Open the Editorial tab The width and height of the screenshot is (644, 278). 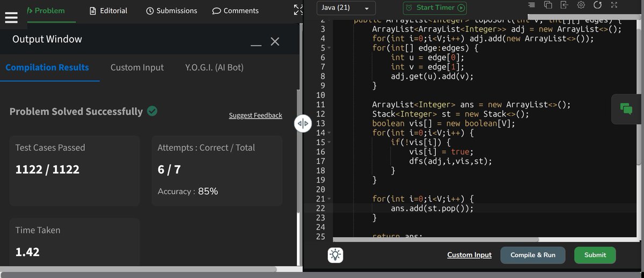coord(108,11)
